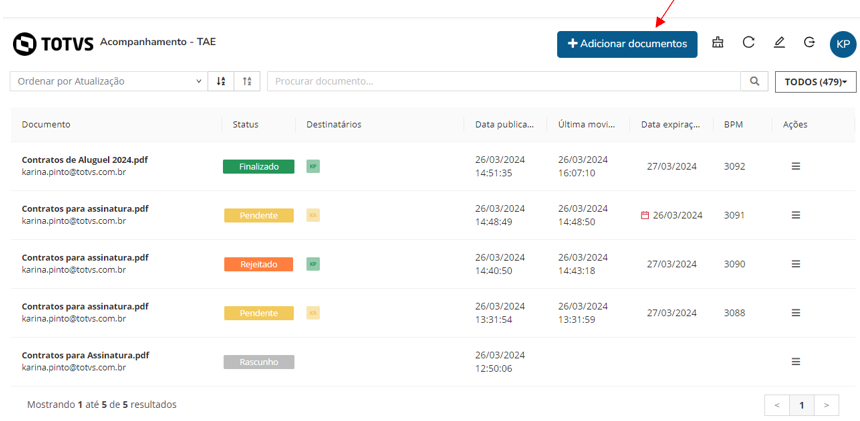860x421 pixels.
Task: Click the Acompanhamento - TAE title
Action: pyautogui.click(x=158, y=41)
